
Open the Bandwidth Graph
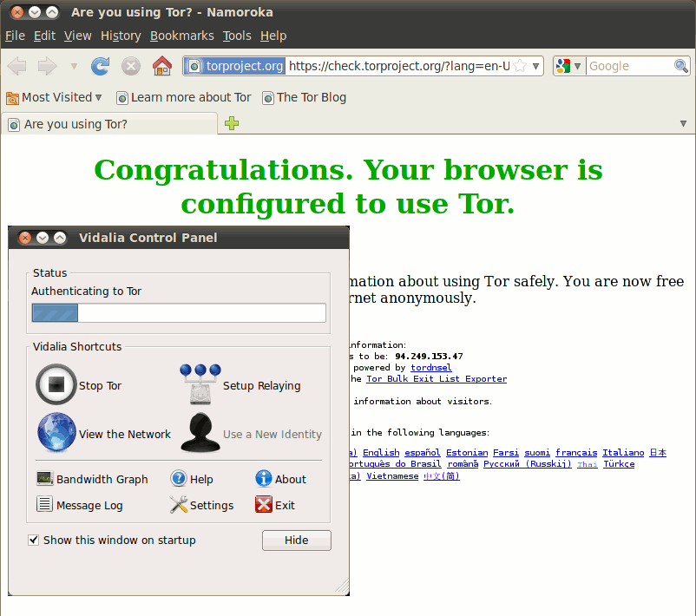45,479
